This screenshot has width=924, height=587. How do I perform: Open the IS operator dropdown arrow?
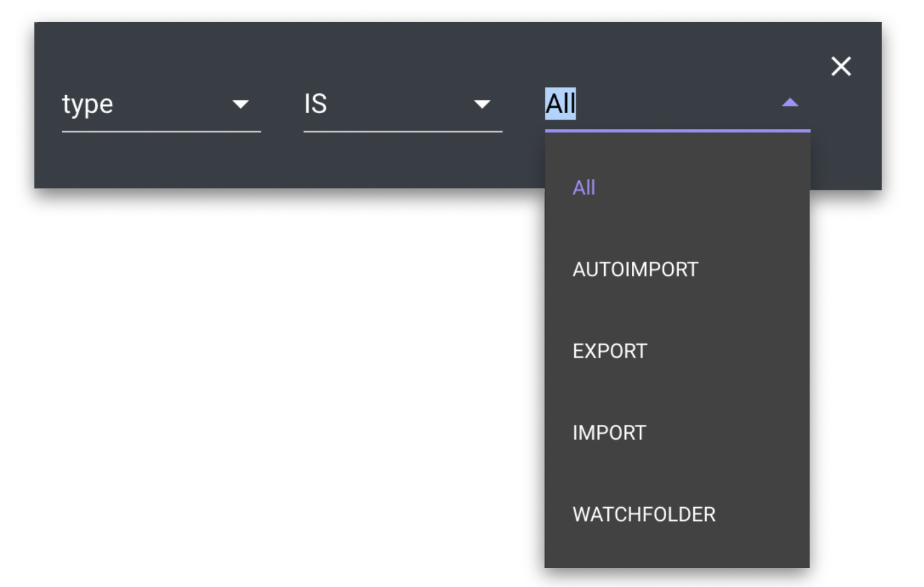pos(482,104)
